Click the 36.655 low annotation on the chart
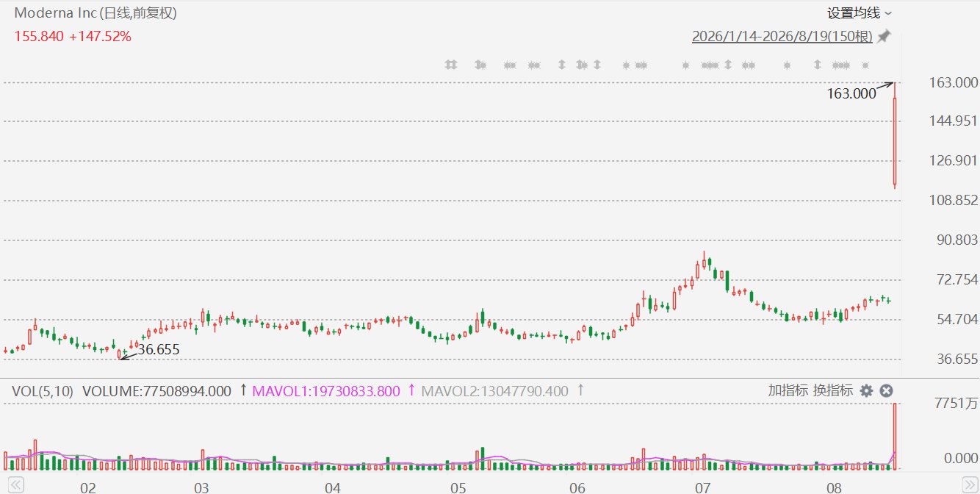This screenshot has height=494, width=980. tap(158, 350)
